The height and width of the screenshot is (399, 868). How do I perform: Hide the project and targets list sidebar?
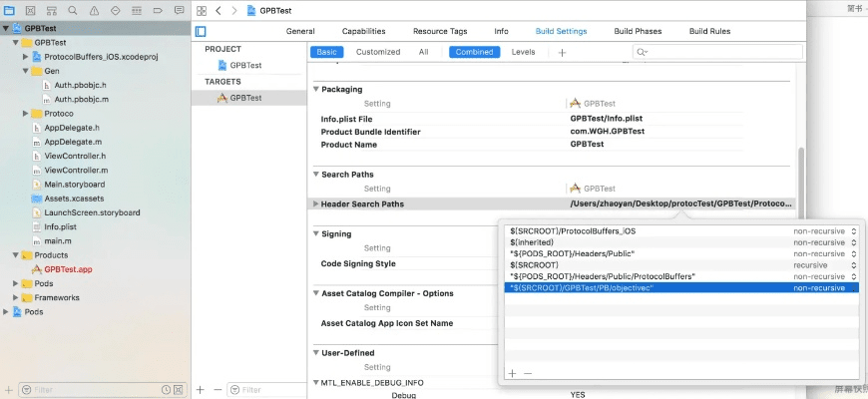click(201, 31)
